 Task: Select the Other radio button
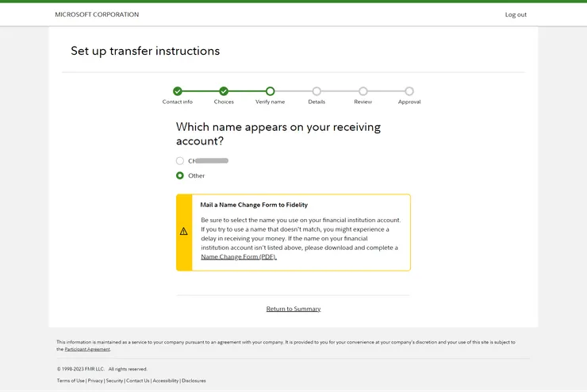180,175
